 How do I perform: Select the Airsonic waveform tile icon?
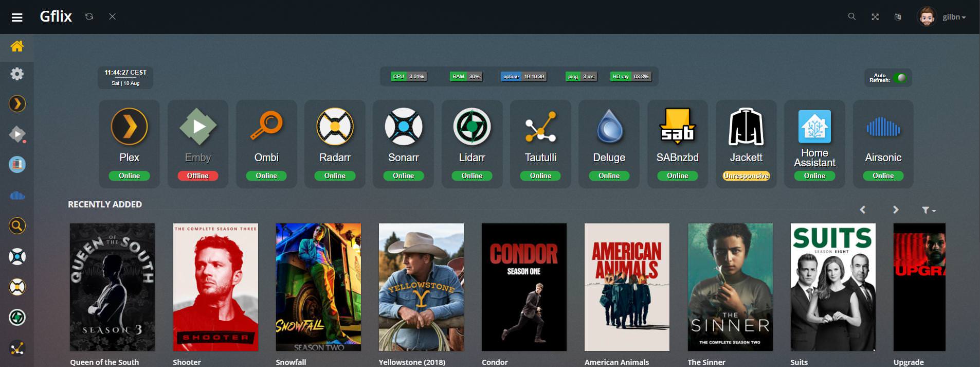point(883,127)
